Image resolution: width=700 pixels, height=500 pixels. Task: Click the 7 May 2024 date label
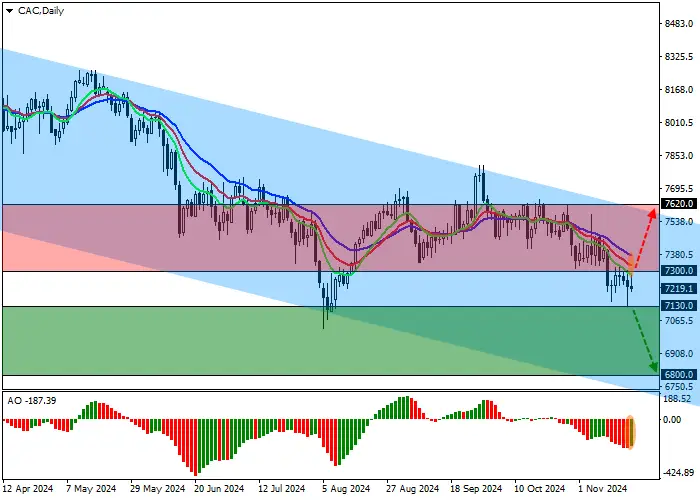[x=91, y=489]
